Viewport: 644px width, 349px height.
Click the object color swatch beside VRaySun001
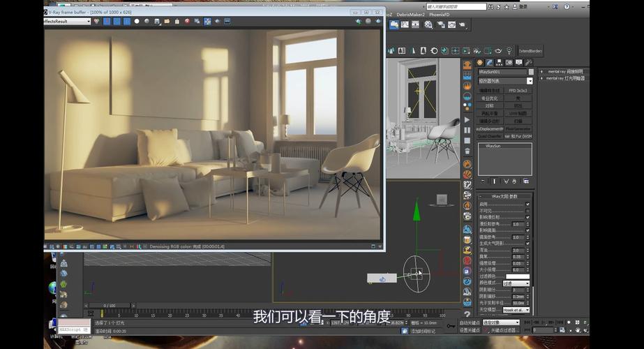(531, 72)
